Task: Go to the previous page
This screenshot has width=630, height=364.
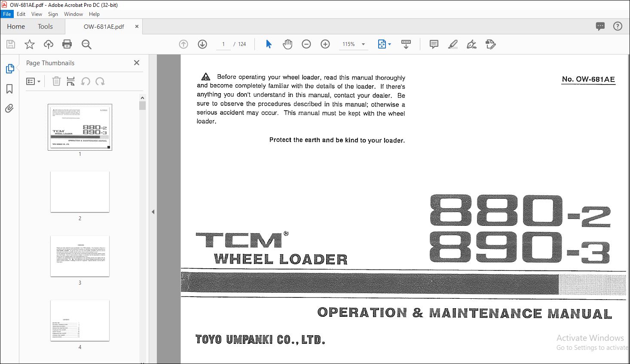Action: tap(183, 44)
